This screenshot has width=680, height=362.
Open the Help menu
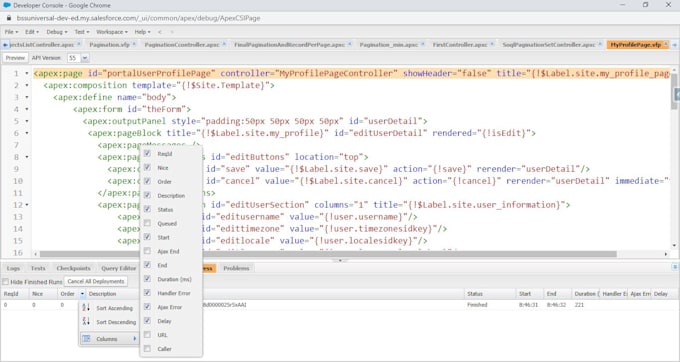142,32
